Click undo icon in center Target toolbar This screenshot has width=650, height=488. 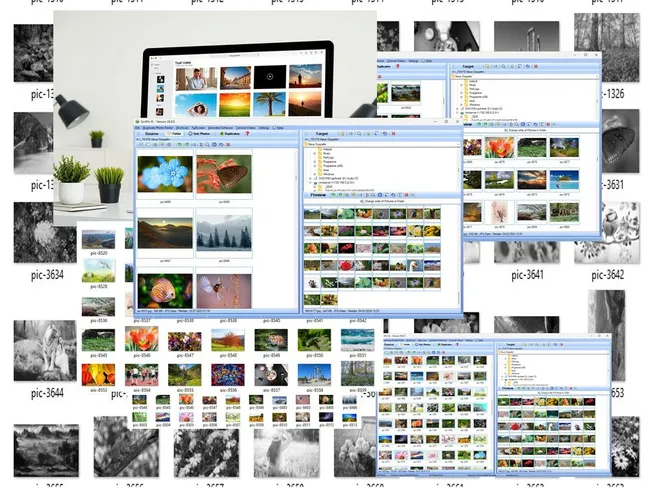[385, 134]
